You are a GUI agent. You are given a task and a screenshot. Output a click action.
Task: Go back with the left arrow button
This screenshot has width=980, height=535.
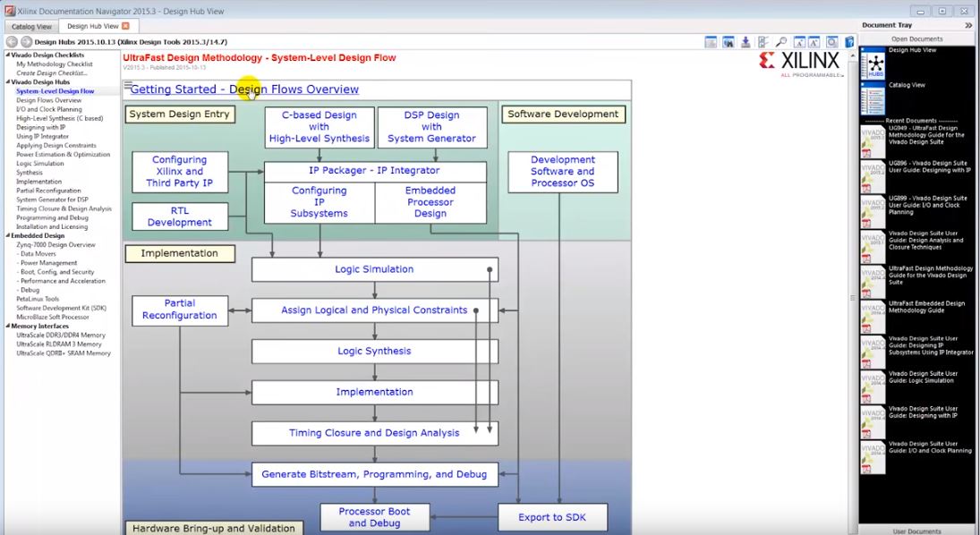click(12, 42)
